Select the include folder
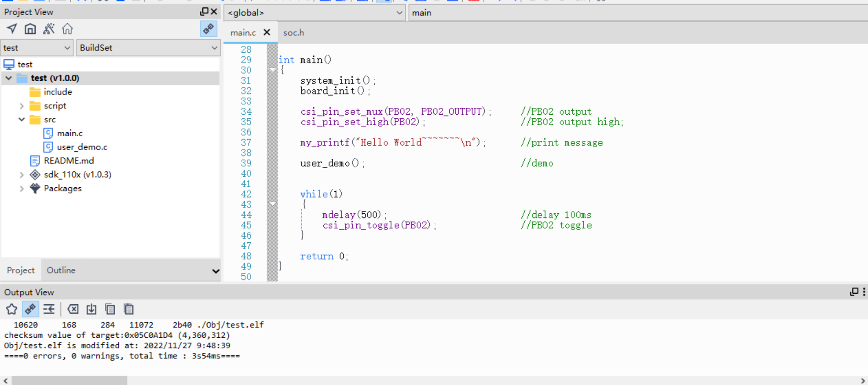 point(58,92)
